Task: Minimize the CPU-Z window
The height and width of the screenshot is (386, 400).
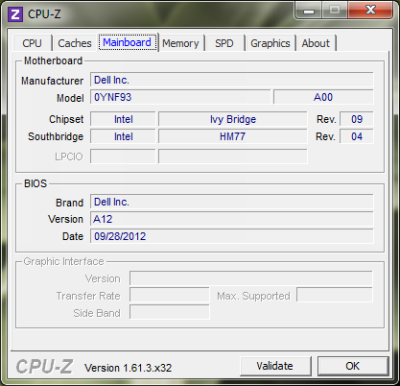Action: pyautogui.click(x=309, y=10)
